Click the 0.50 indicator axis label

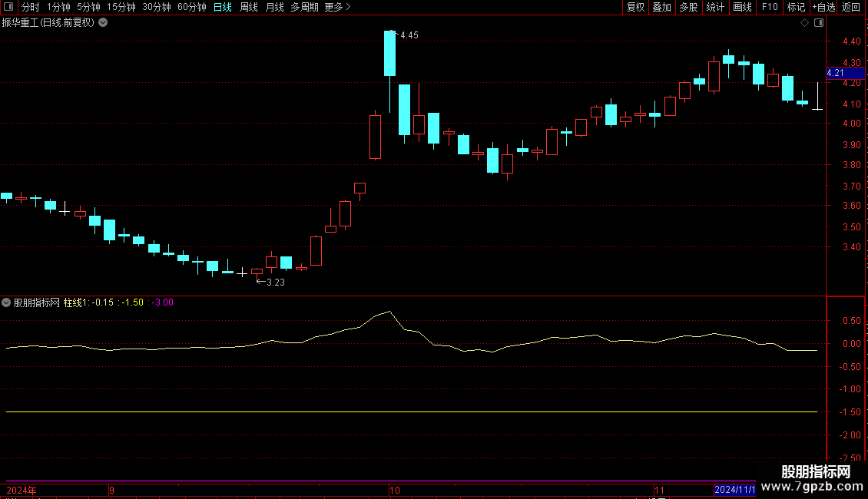[851, 321]
